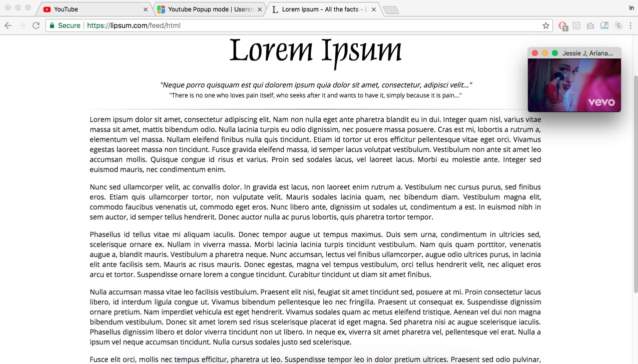Close the YouTube tab

click(146, 9)
